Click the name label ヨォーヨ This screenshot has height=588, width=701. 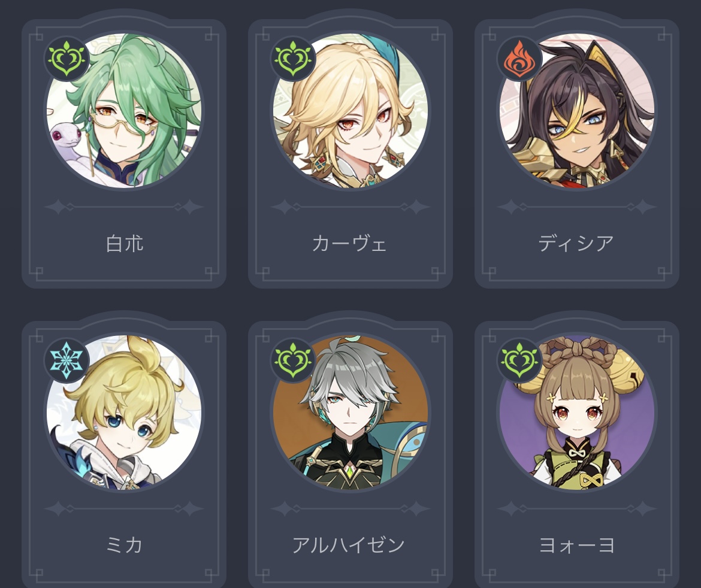(577, 545)
